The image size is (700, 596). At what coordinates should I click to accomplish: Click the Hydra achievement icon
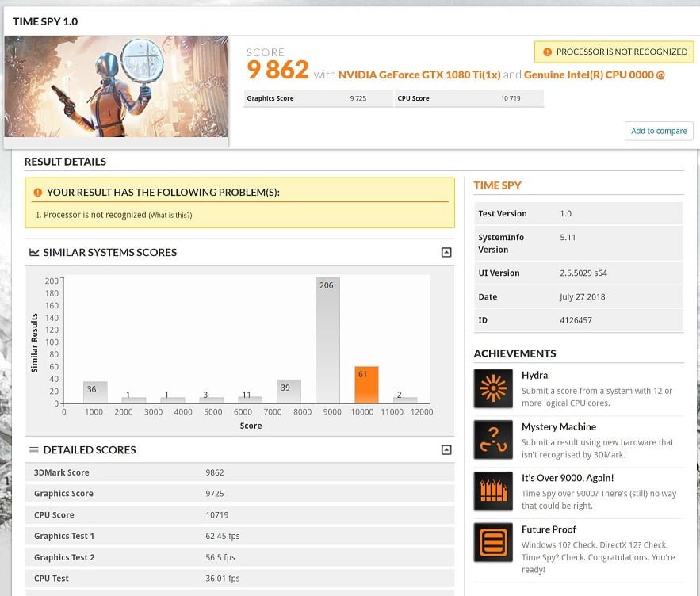tap(493, 388)
